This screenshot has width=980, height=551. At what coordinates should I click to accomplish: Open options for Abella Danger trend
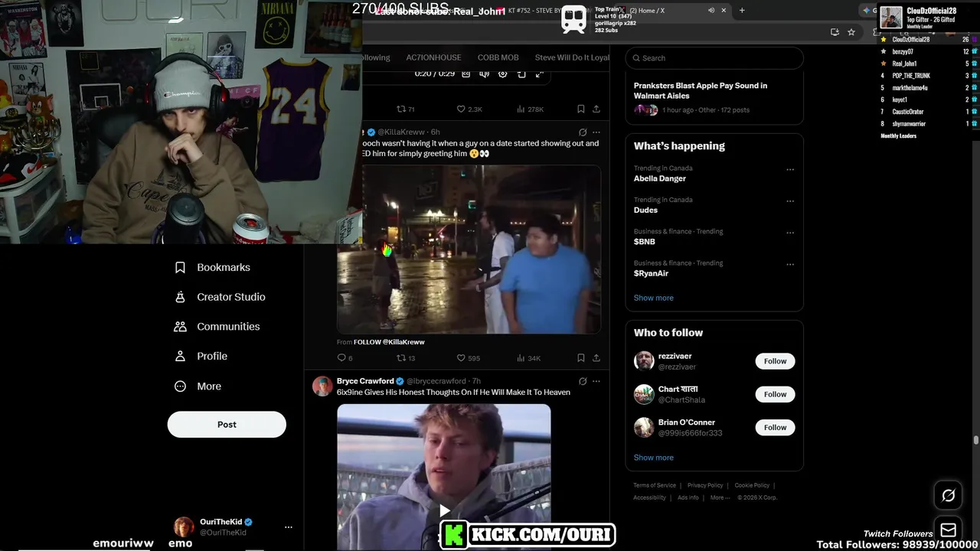pos(790,169)
